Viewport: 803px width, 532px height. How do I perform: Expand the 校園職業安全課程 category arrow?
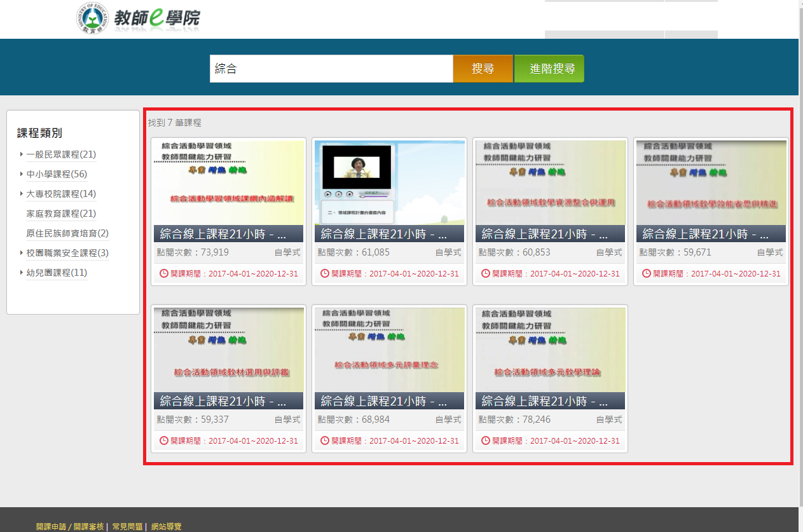22,253
